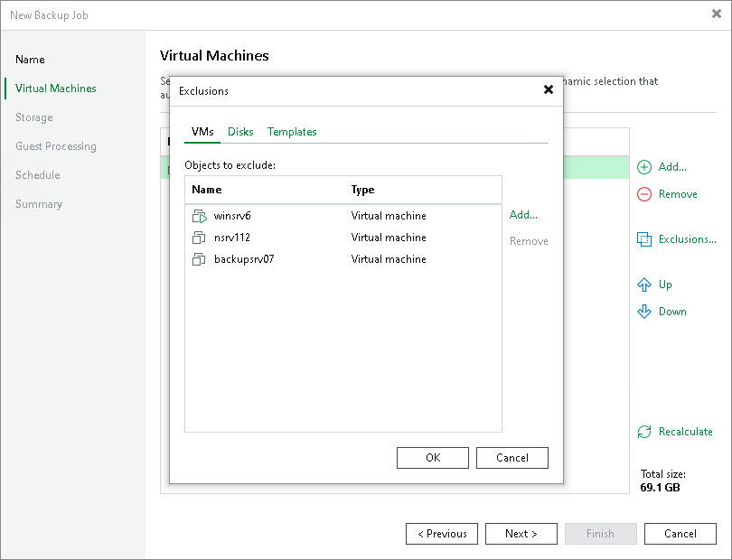This screenshot has width=732, height=560.
Task: Select the winsrv6 name text
Action: point(232,216)
